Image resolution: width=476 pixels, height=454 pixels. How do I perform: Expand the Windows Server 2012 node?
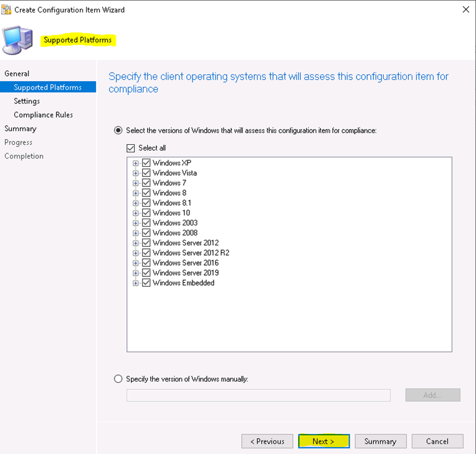(x=136, y=243)
